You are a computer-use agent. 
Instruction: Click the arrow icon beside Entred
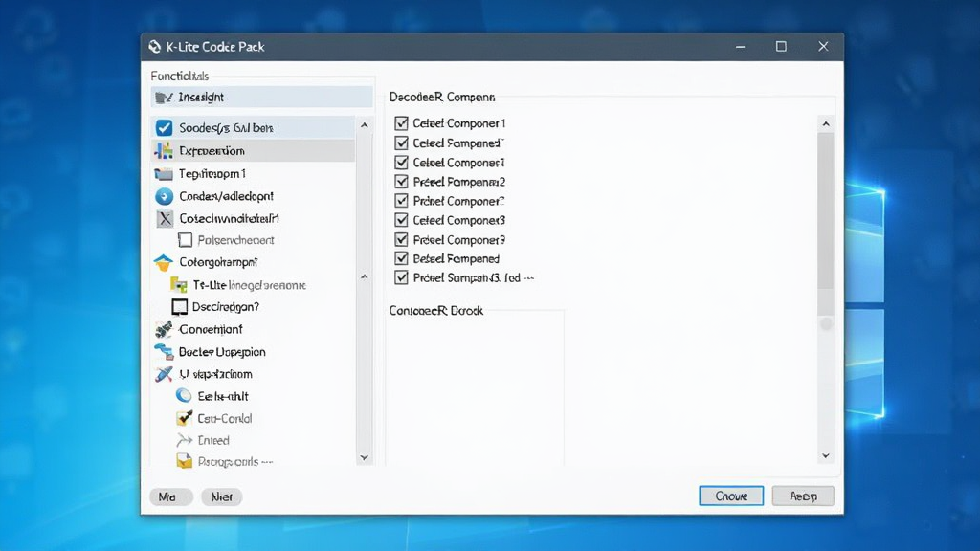[x=184, y=440]
